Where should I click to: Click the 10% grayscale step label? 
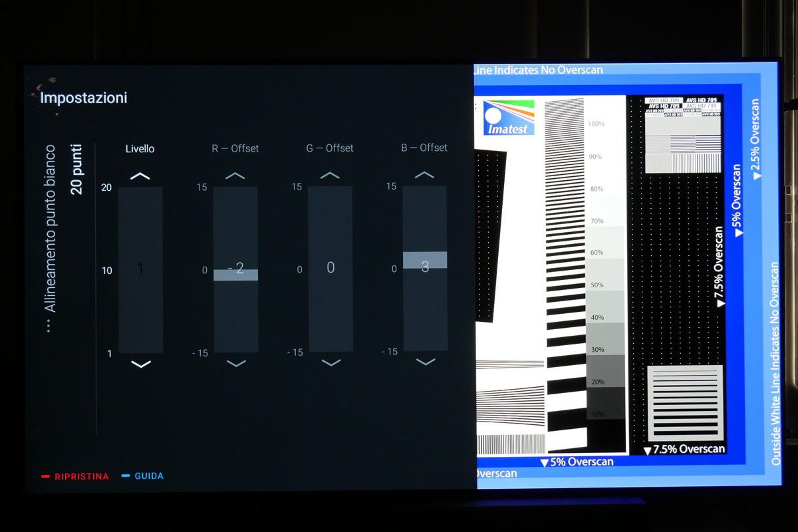(x=598, y=415)
